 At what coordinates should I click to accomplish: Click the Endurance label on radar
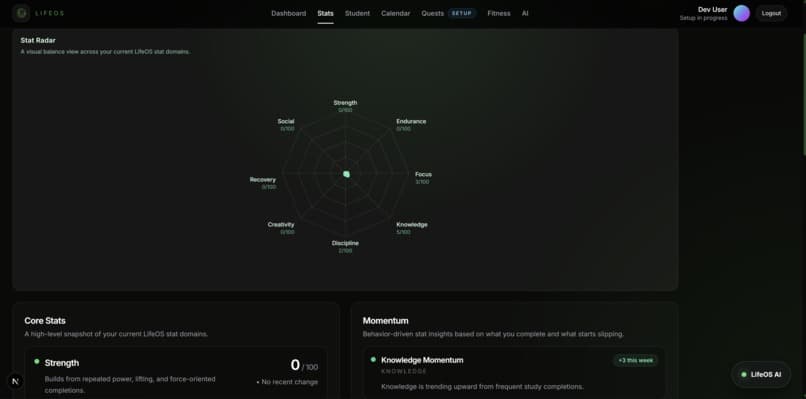click(x=411, y=121)
